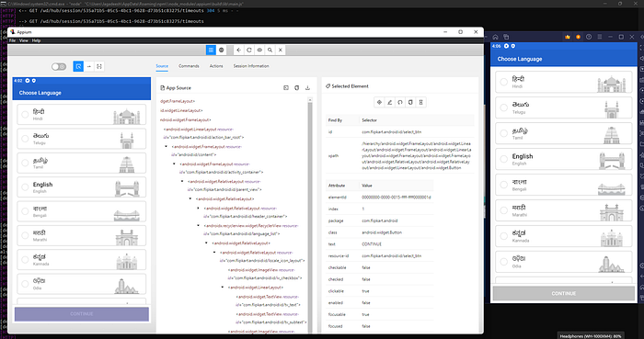Click the English language card in Appium screenshot
The image size is (644, 339).
(x=81, y=187)
